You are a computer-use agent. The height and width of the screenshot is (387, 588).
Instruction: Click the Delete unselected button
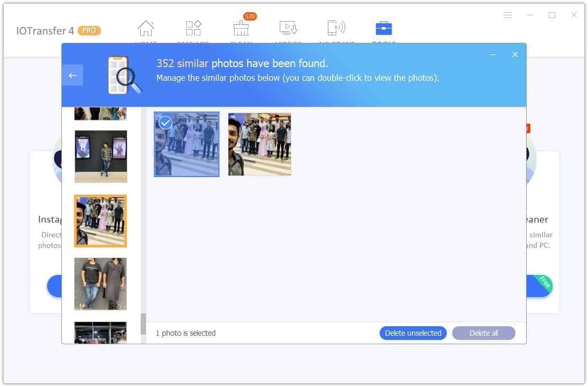pos(413,333)
